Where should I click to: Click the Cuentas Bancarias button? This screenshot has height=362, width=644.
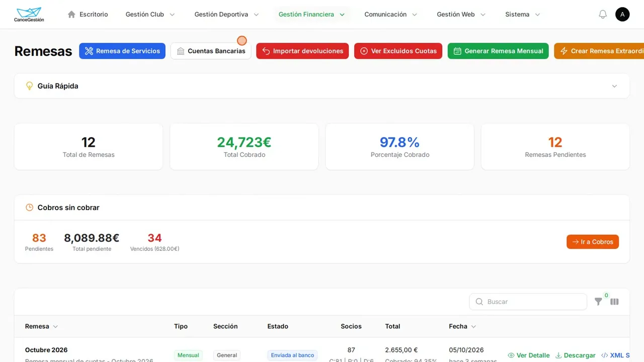click(x=211, y=51)
